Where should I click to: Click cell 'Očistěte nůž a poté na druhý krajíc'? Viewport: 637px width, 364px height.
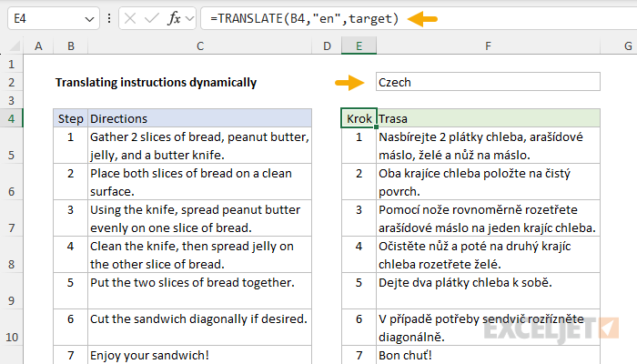488,255
